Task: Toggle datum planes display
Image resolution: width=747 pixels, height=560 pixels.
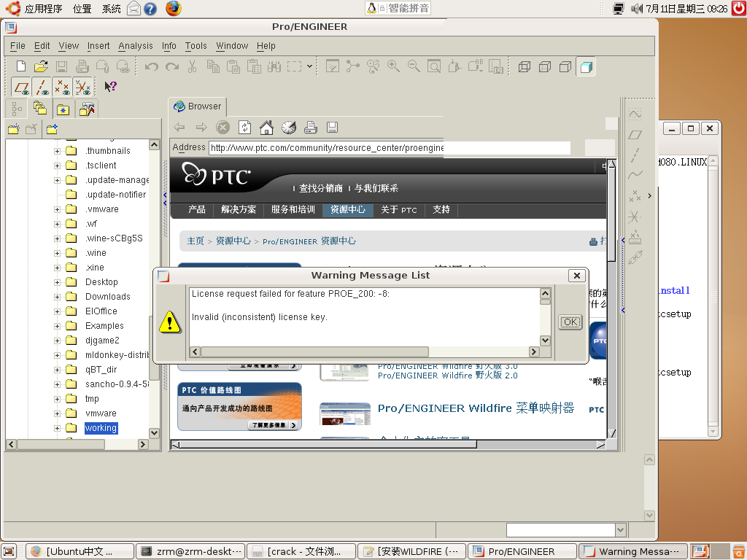Action: point(21,87)
